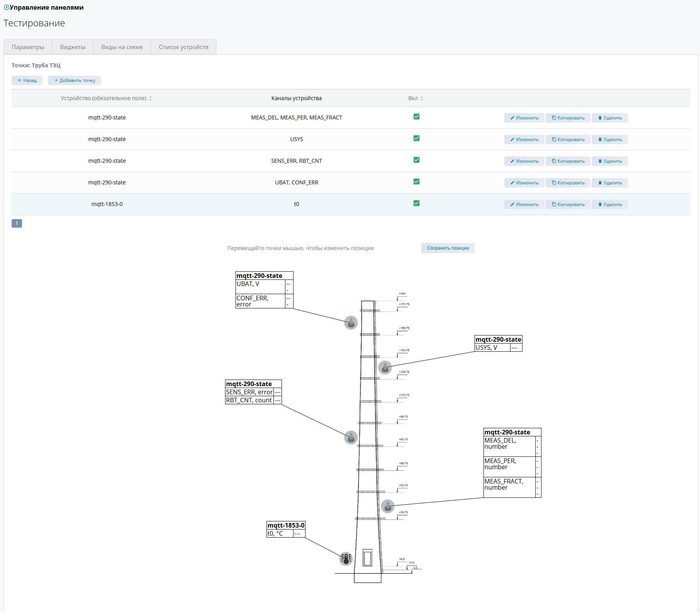The width and height of the screenshot is (700, 613).
Task: Switch to Список устройств tab
Action: [x=183, y=47]
